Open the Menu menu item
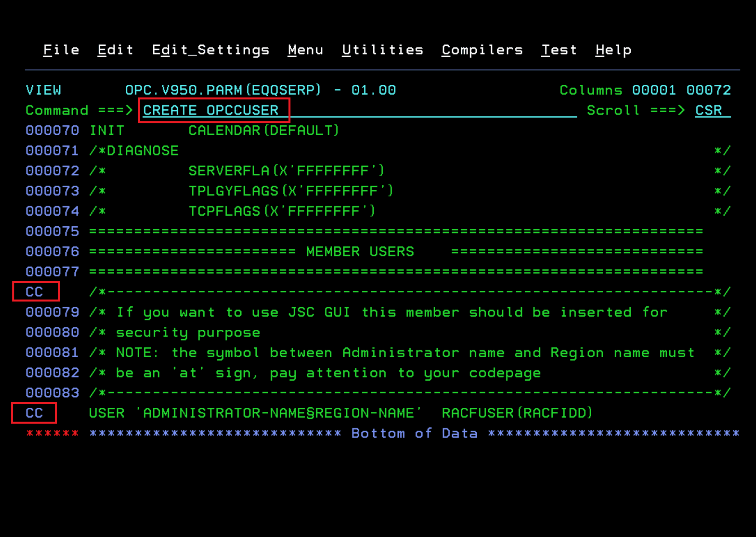The height and width of the screenshot is (537, 756). tap(306, 50)
